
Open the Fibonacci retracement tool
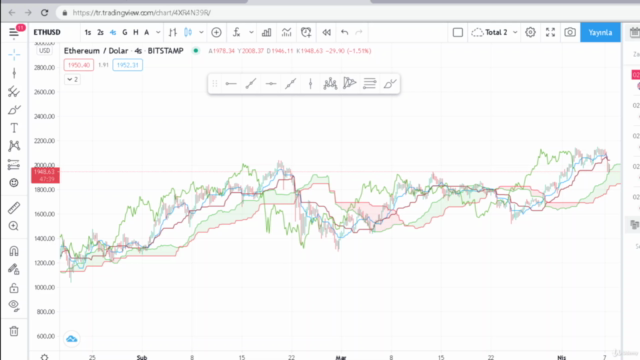click(14, 164)
